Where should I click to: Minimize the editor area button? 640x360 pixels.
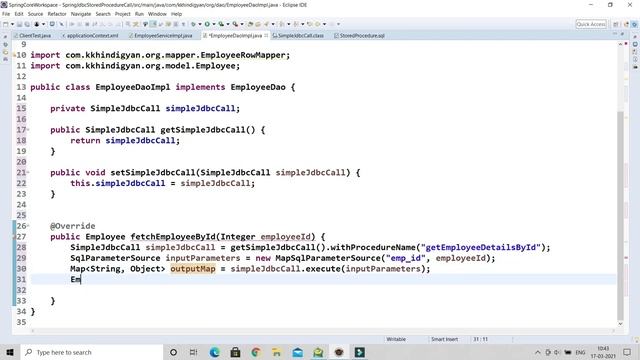(x=615, y=33)
